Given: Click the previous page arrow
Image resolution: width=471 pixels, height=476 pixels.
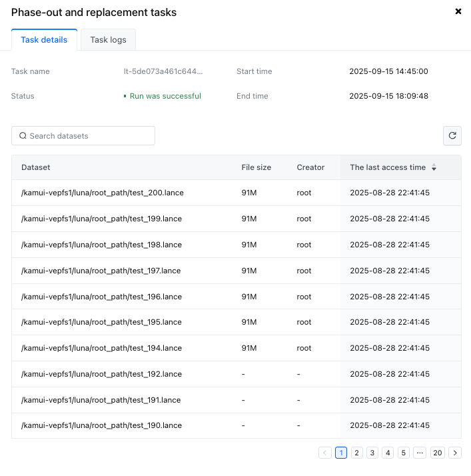Looking at the screenshot, I should 325,453.
